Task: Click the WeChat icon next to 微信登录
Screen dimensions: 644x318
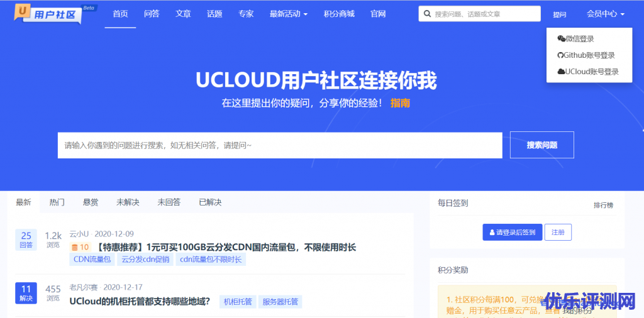Action: click(x=562, y=39)
